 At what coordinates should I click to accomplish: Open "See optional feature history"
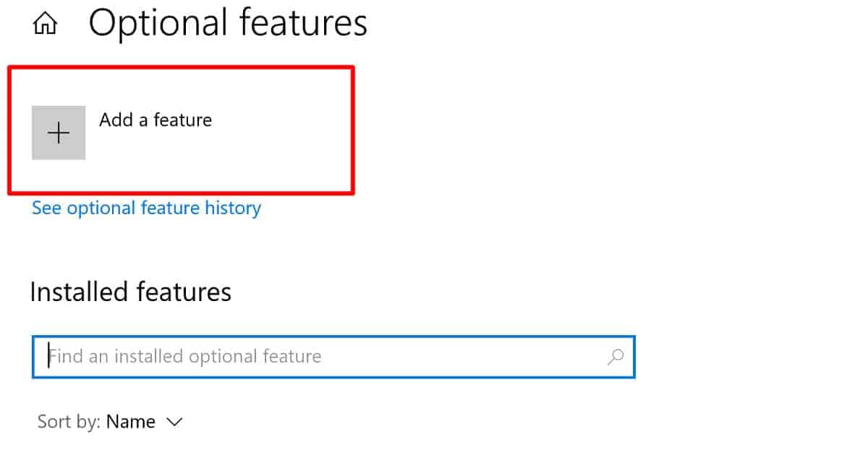point(146,208)
